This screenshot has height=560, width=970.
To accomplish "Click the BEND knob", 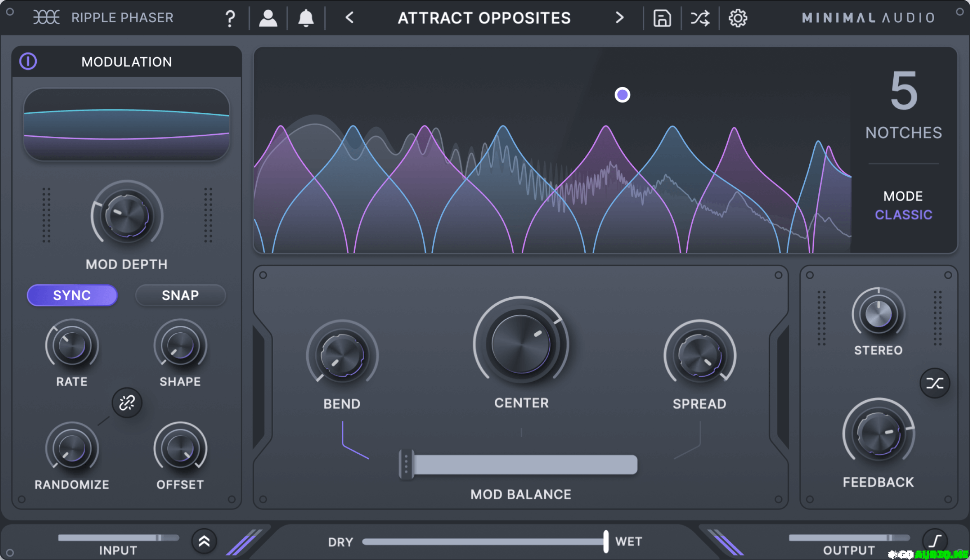I will point(342,355).
